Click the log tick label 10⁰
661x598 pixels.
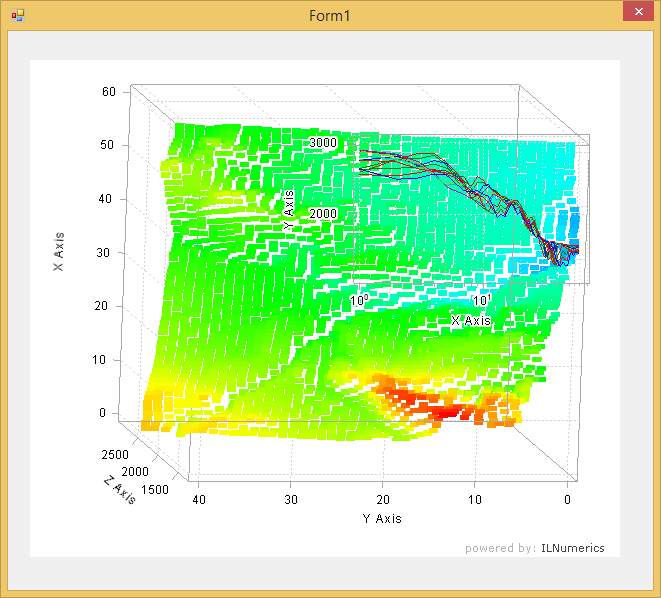(x=359, y=300)
